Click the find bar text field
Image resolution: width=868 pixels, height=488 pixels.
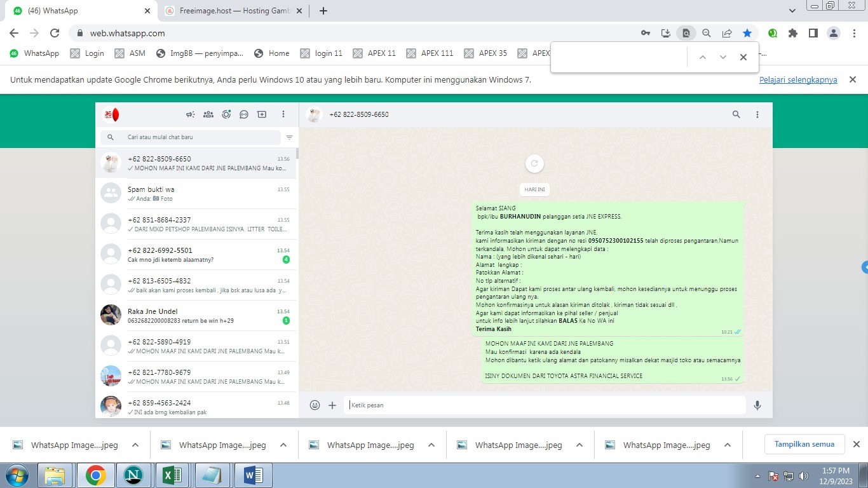coord(620,57)
